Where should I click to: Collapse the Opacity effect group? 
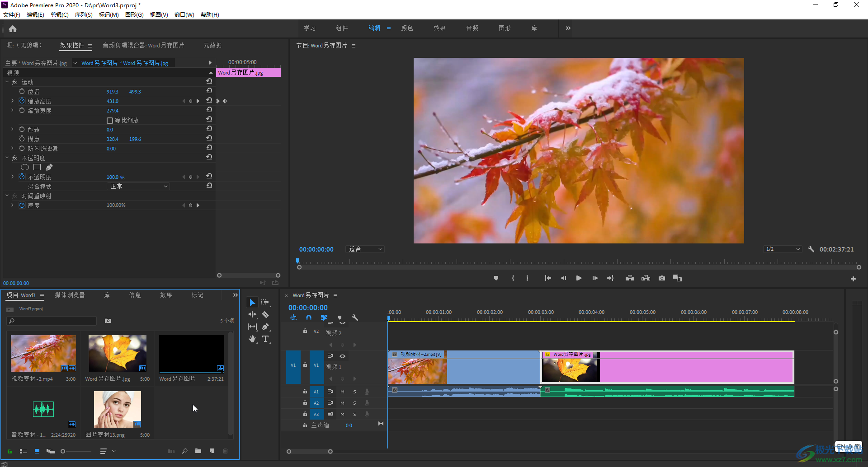click(x=7, y=158)
